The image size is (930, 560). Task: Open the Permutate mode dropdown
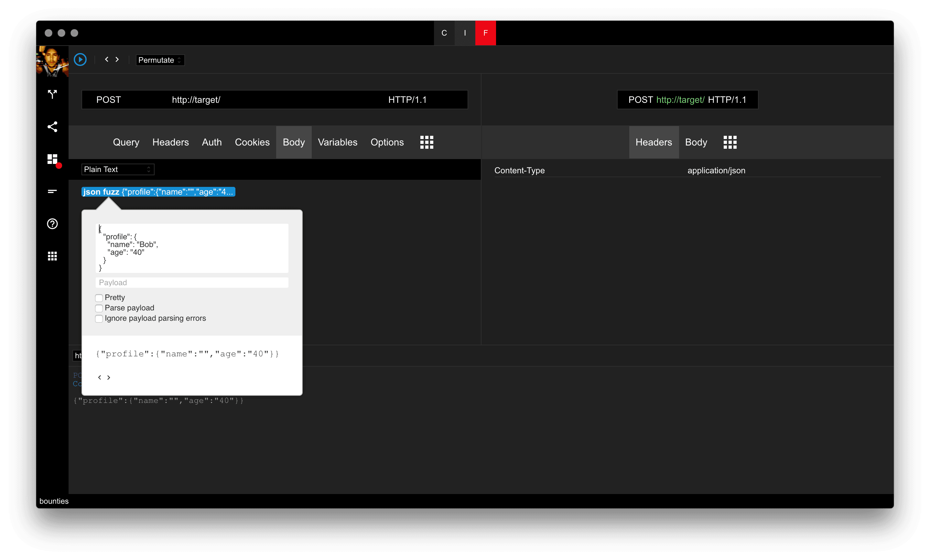160,60
